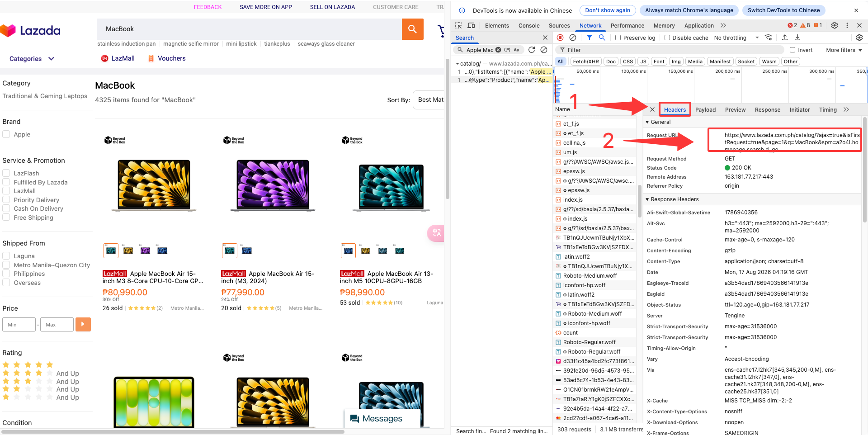868x435 pixels.
Task: Click the import HAR upload icon
Action: coord(785,38)
